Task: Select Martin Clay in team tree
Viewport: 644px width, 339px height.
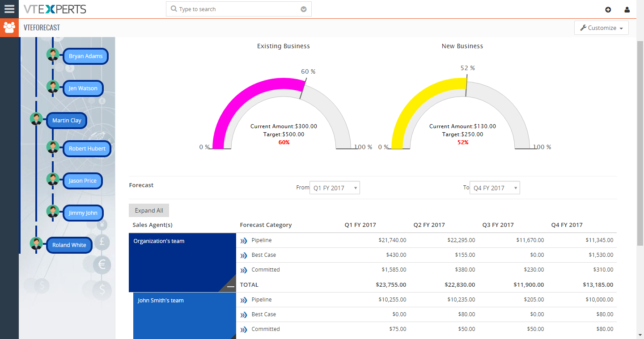Action: [67, 121]
